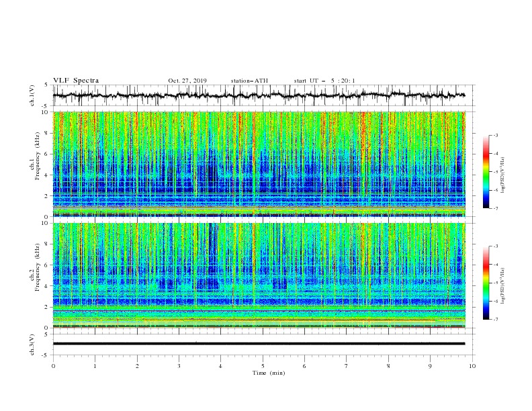The image size is (532, 411).
Task: Click the ch.3 flat voltage trace
Action: click(x=259, y=344)
